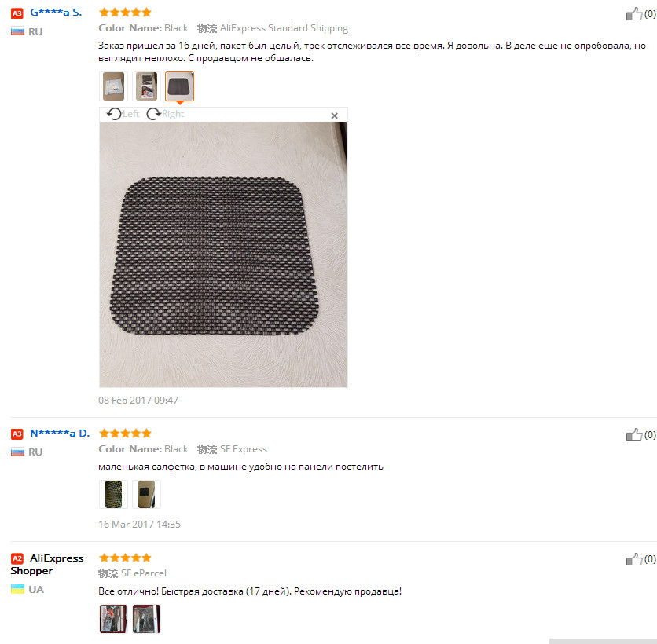Click thumbs-up on N*****a D.'s review

pos(633,435)
